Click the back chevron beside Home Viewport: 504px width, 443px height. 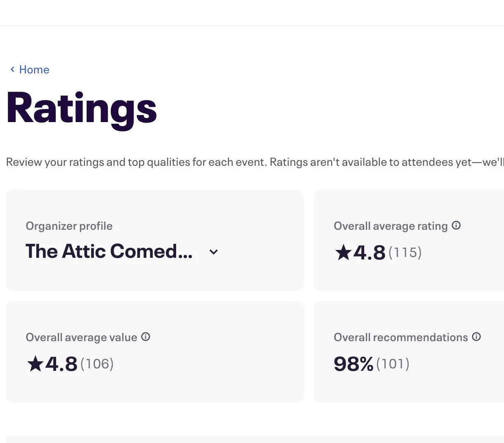(x=12, y=69)
